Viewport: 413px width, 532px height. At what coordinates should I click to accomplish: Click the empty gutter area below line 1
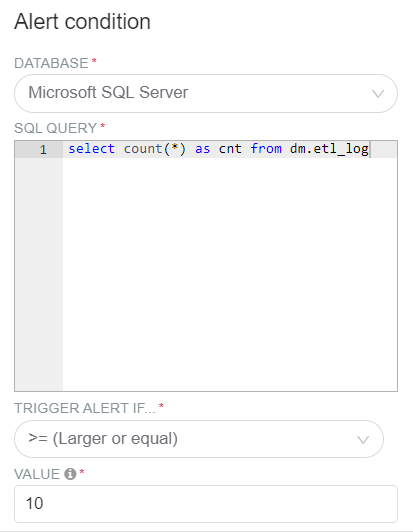click(39, 274)
